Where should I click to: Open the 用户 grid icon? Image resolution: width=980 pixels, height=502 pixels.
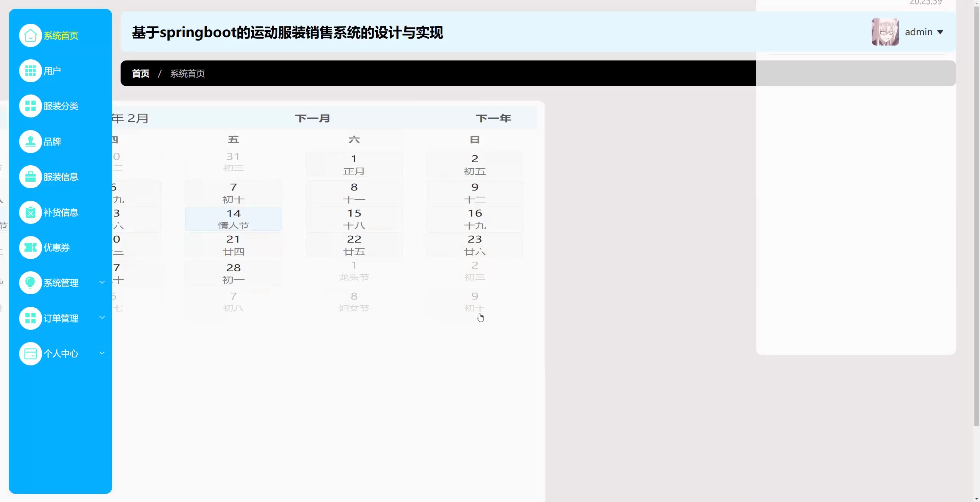click(x=30, y=71)
